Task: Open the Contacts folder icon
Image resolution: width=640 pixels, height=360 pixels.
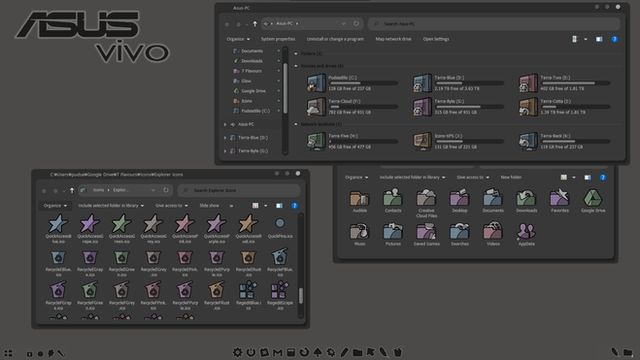Action: click(x=393, y=198)
